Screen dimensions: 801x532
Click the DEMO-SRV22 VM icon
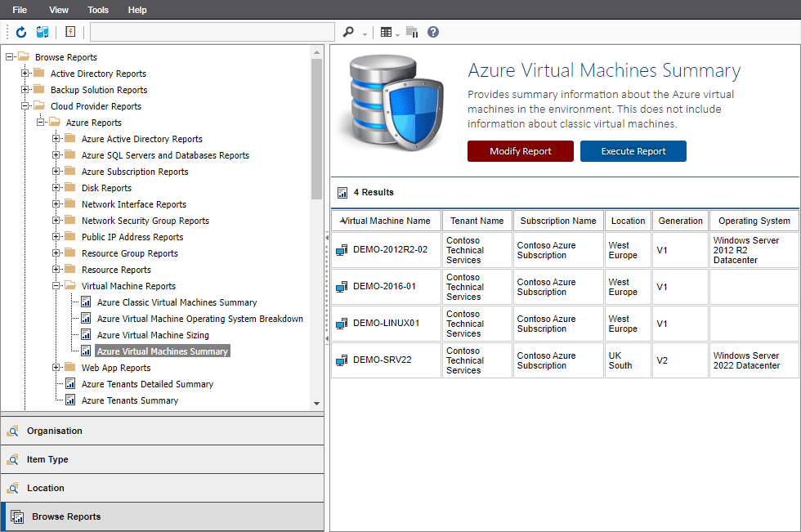pos(342,360)
